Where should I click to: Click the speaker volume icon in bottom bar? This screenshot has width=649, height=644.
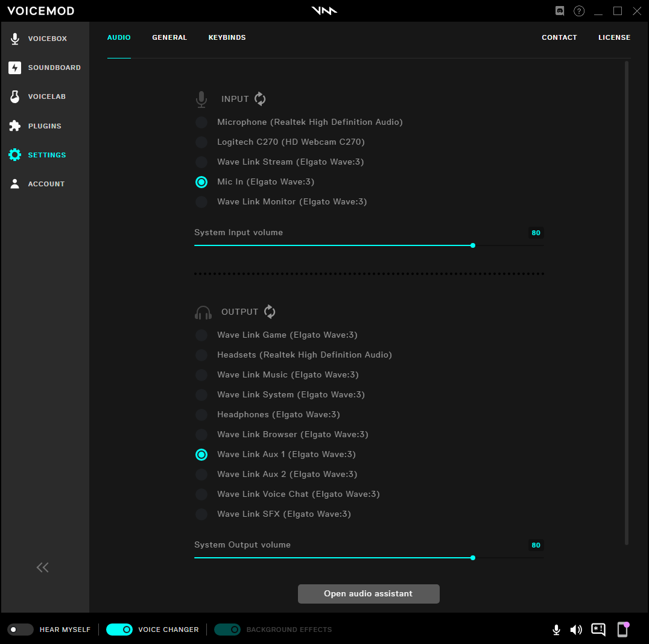(x=576, y=630)
